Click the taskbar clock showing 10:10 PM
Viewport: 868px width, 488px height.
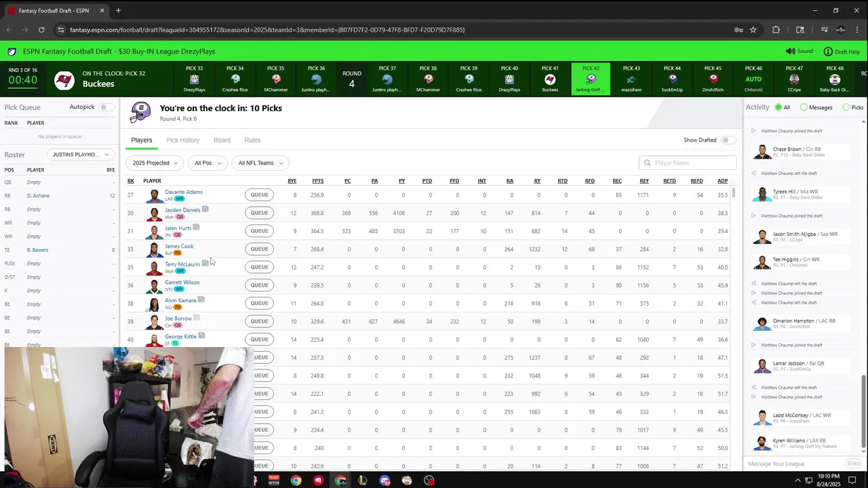[828, 481]
